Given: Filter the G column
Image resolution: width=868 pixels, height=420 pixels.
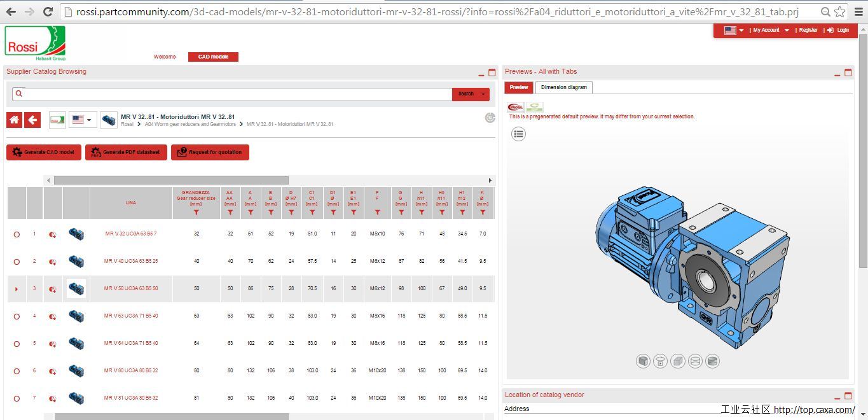Looking at the screenshot, I should click(x=401, y=213).
